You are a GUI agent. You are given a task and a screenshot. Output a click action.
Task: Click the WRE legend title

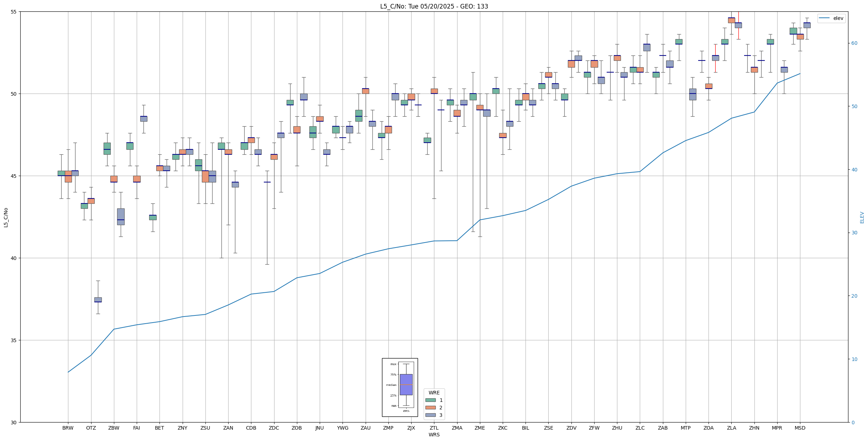tap(434, 393)
